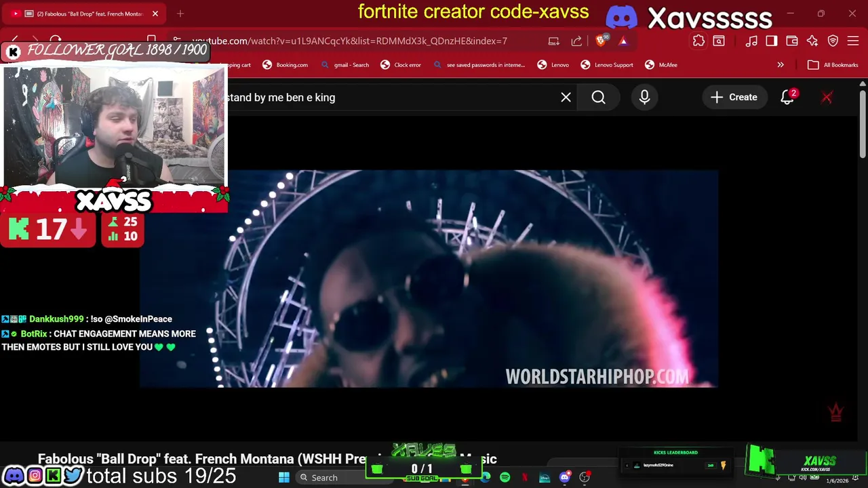Click the youtube.com address bar URL
868x488 pixels.
[x=349, y=41]
